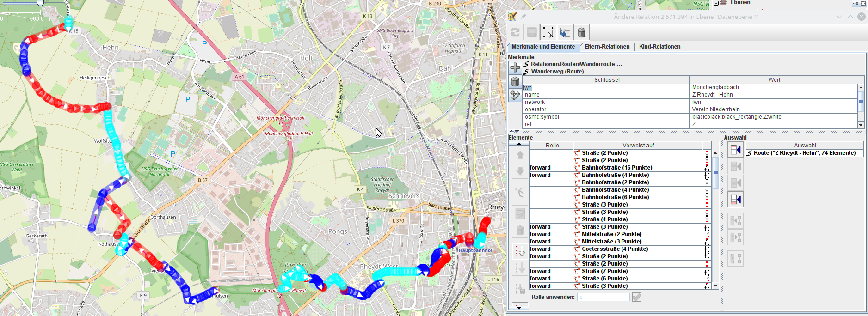Screen dimensions: 868x316
Task: Click the down chevron in dialog title bar
Action: 839,17
